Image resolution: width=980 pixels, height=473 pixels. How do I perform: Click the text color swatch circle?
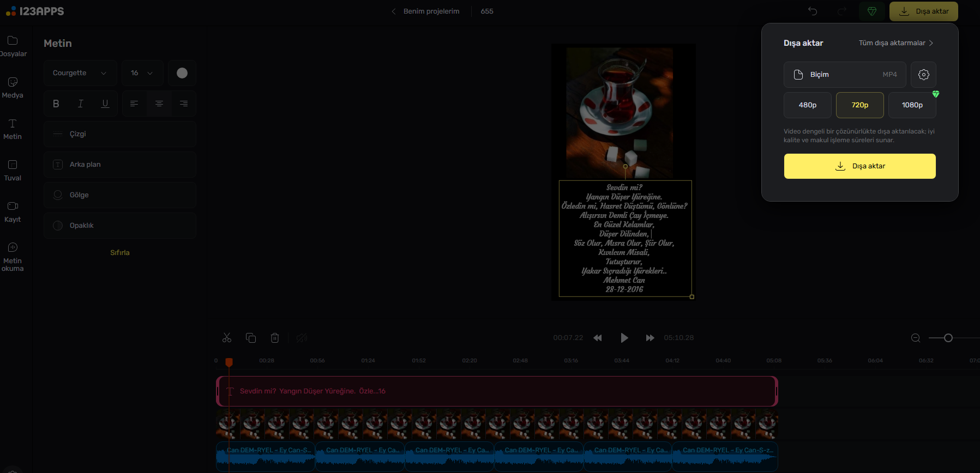point(182,73)
